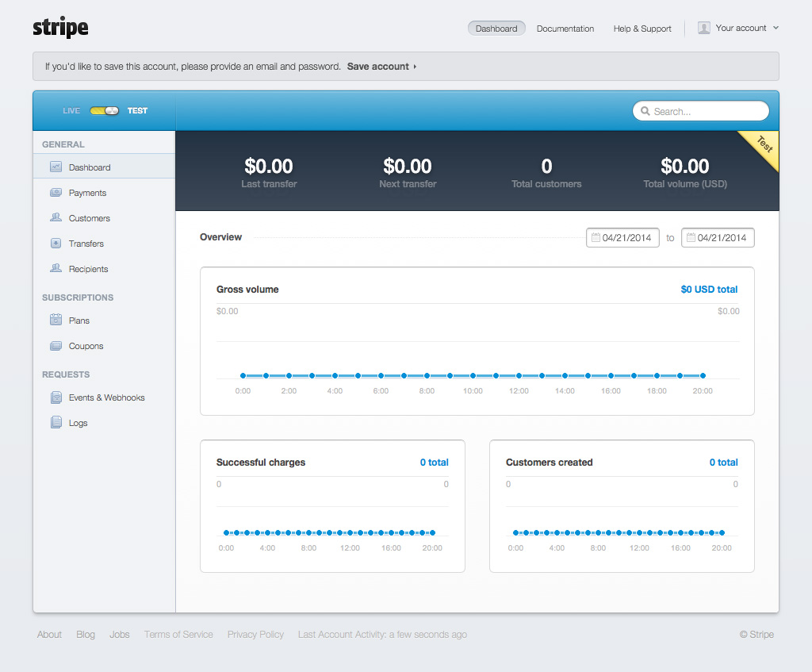Open Events & Webhooks icon
The height and width of the screenshot is (672, 812).
click(56, 397)
